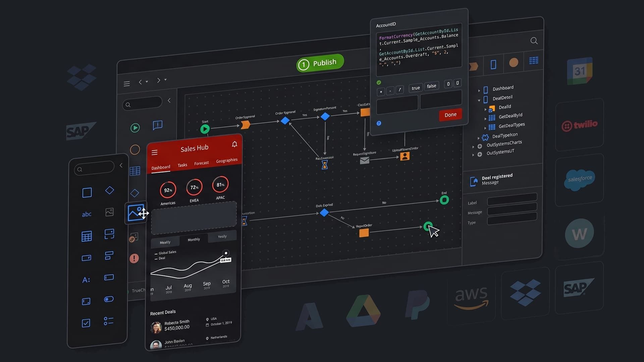The height and width of the screenshot is (362, 644).
Task: Open the Geographies tab
Action: point(227,161)
